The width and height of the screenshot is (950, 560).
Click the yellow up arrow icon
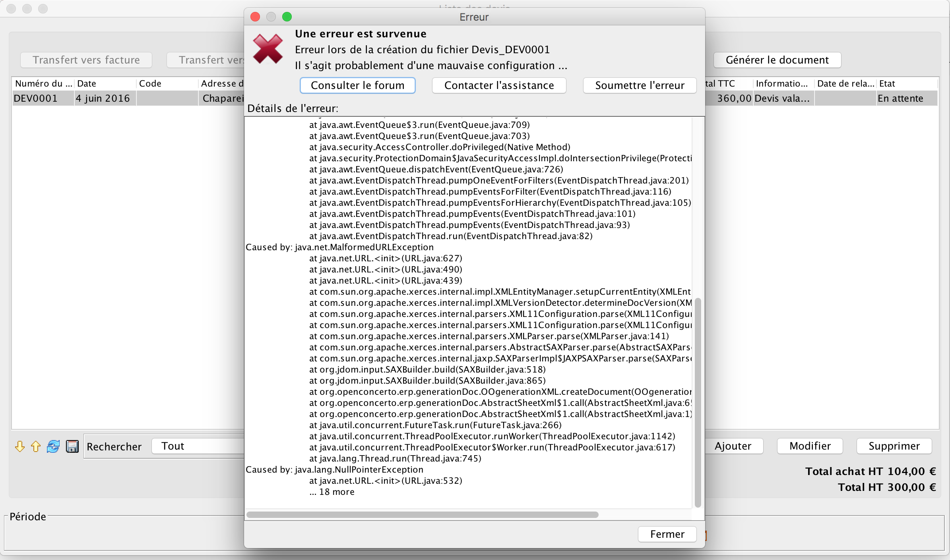[36, 447]
